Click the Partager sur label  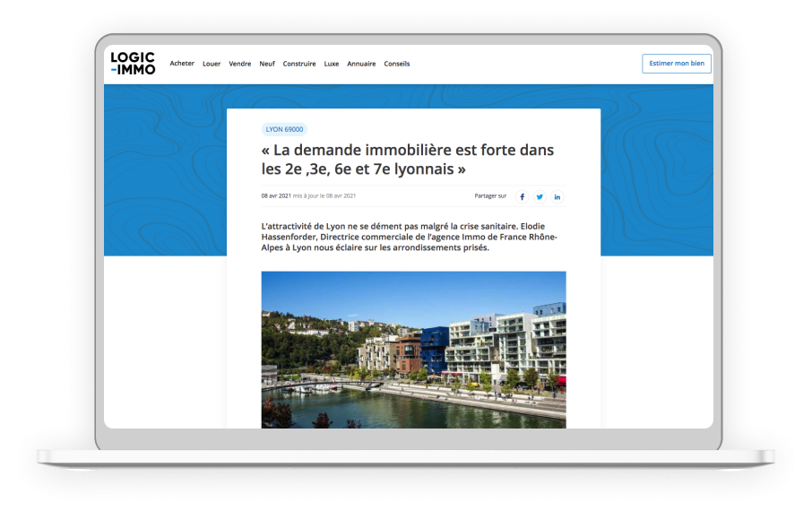(x=490, y=196)
